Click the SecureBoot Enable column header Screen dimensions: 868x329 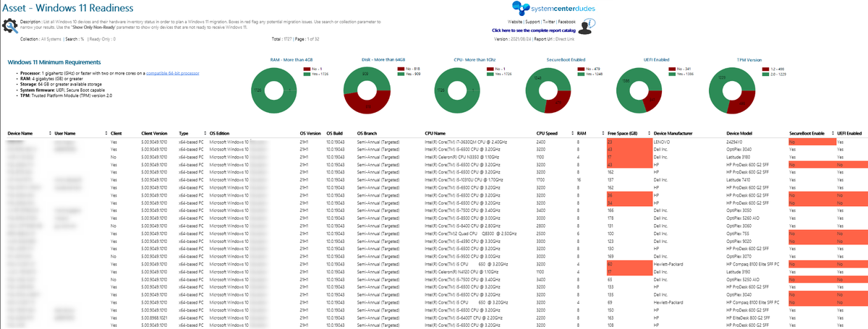(x=807, y=134)
